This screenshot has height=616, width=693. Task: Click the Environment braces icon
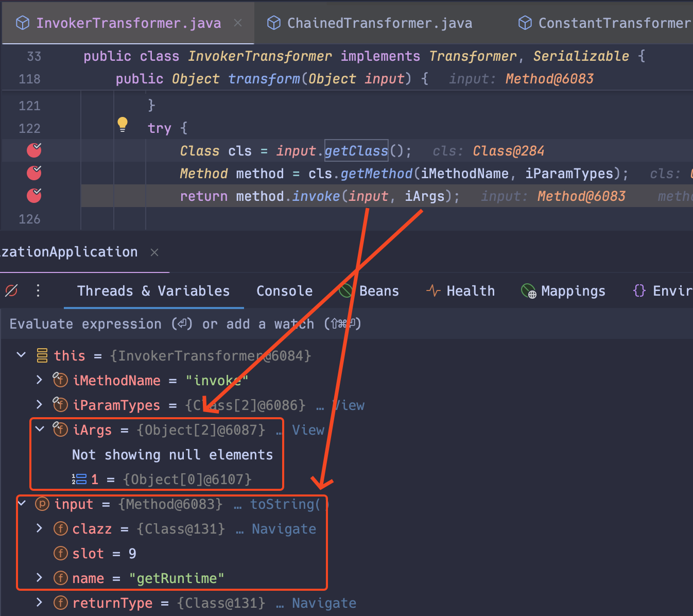[x=639, y=290]
